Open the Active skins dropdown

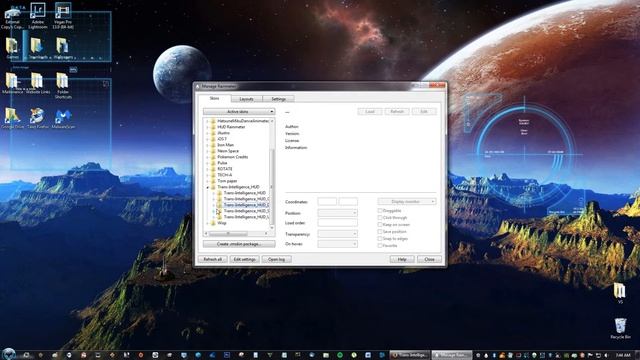click(239, 111)
